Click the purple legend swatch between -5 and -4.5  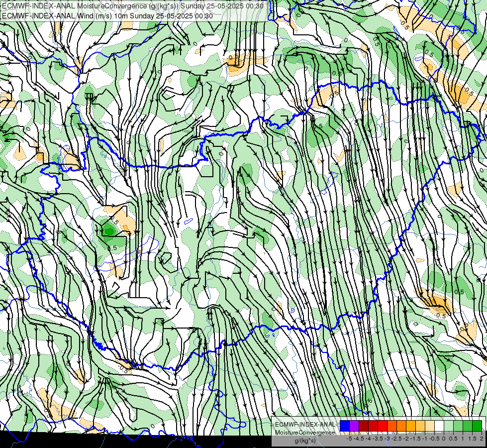(x=354, y=426)
